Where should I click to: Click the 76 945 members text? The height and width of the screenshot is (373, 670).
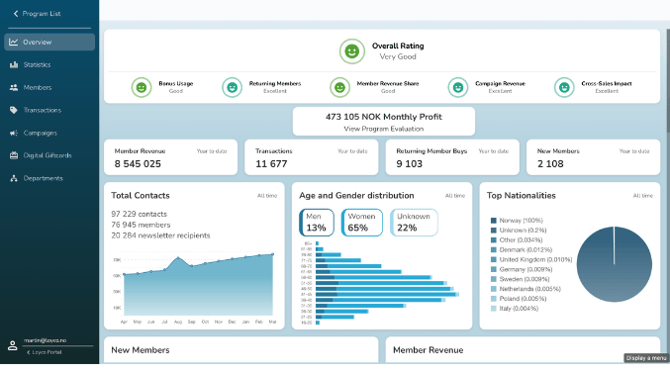point(141,225)
